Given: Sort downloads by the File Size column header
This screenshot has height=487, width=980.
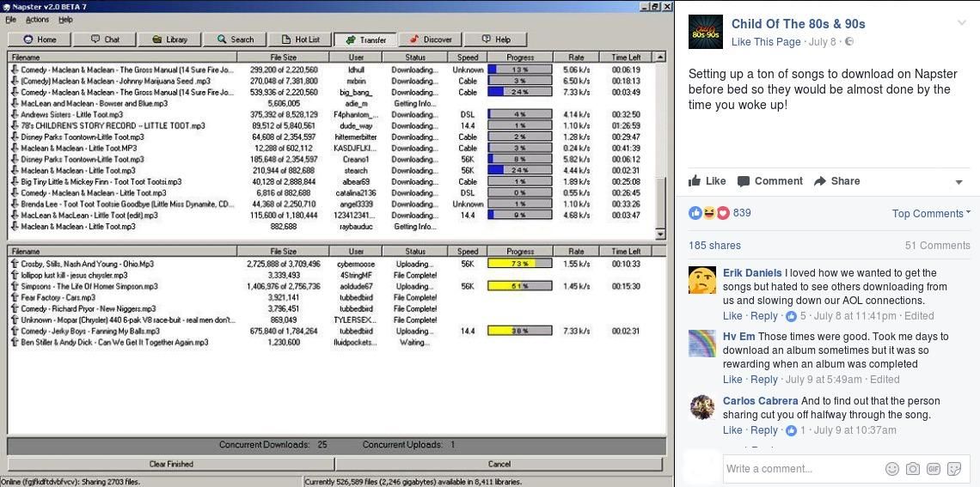Looking at the screenshot, I should [x=283, y=58].
